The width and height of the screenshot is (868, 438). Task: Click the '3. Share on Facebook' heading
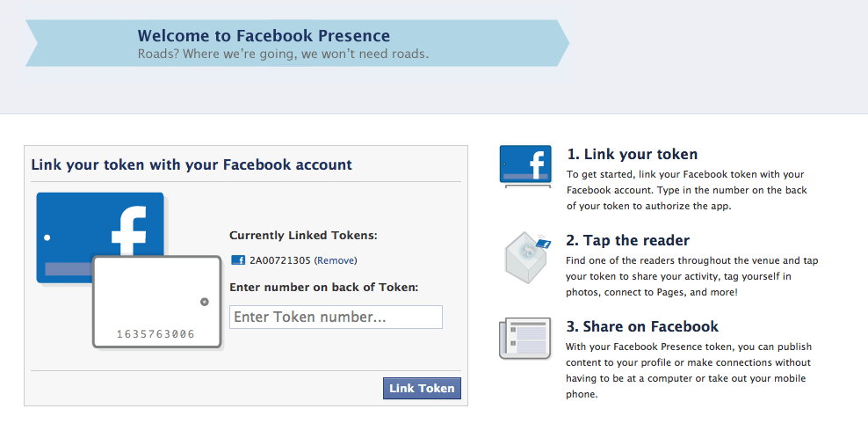[642, 326]
